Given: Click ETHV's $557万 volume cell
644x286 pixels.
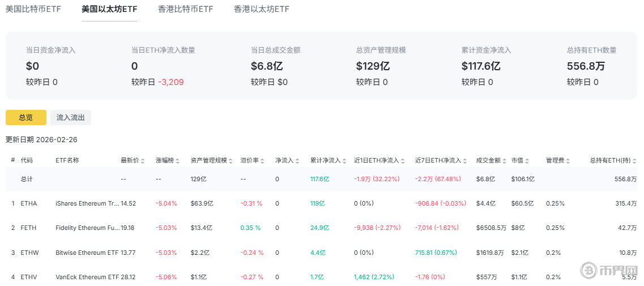Looking at the screenshot, I should pyautogui.click(x=487, y=278).
